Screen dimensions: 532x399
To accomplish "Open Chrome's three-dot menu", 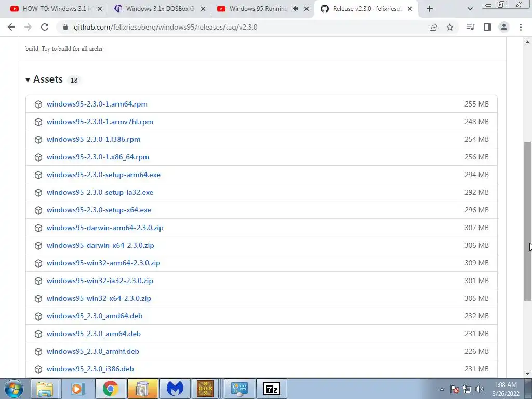I will 521,27.
